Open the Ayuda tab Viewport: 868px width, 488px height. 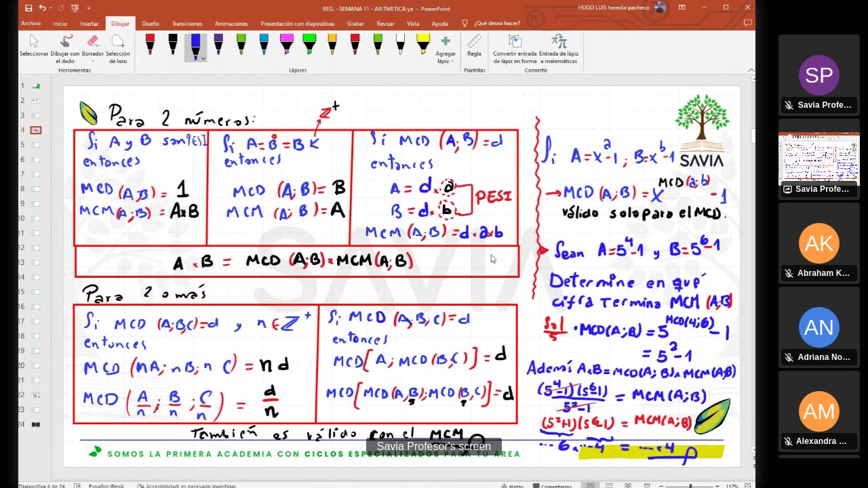pos(439,23)
